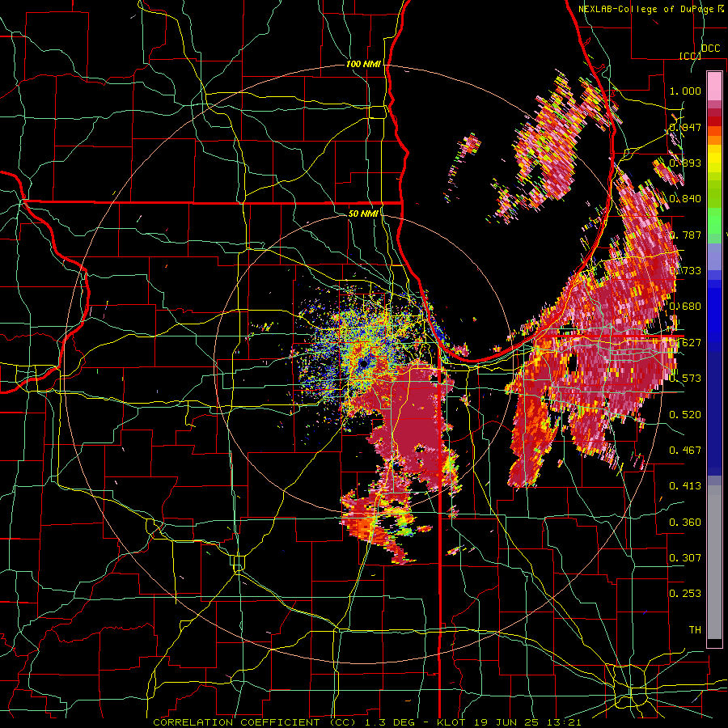Select the 0.733 legend value
Viewport: 728px width, 728px height.
(x=685, y=271)
